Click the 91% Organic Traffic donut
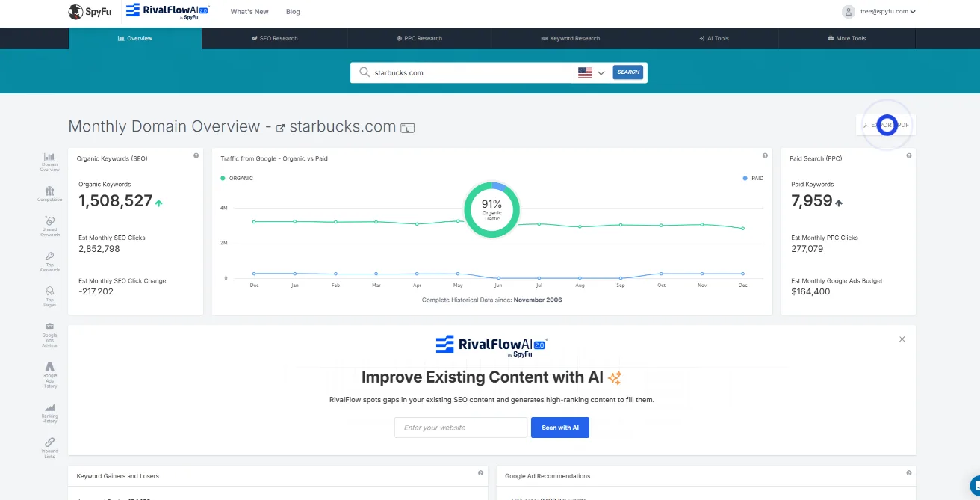 491,210
